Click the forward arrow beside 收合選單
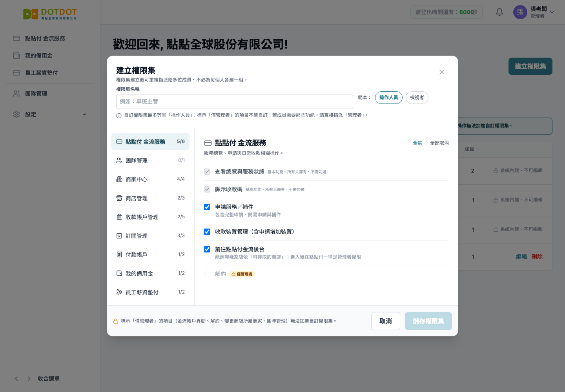This screenshot has width=565, height=392. (x=29, y=379)
